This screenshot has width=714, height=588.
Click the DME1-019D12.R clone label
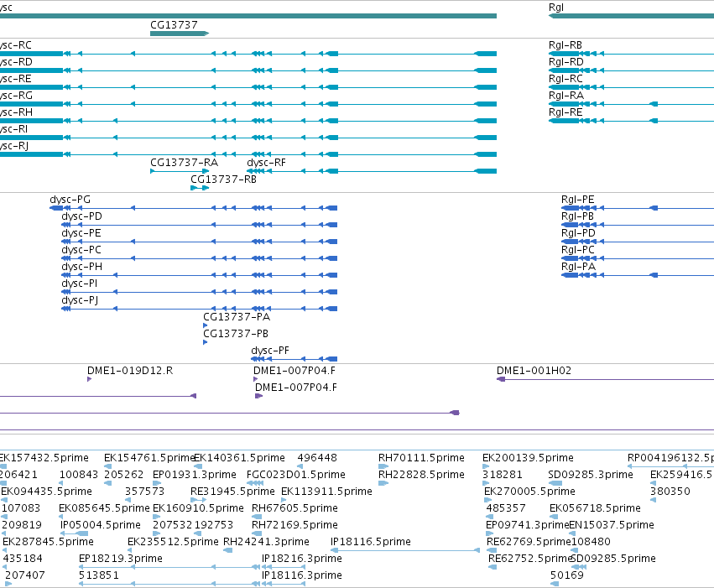[x=130, y=371]
